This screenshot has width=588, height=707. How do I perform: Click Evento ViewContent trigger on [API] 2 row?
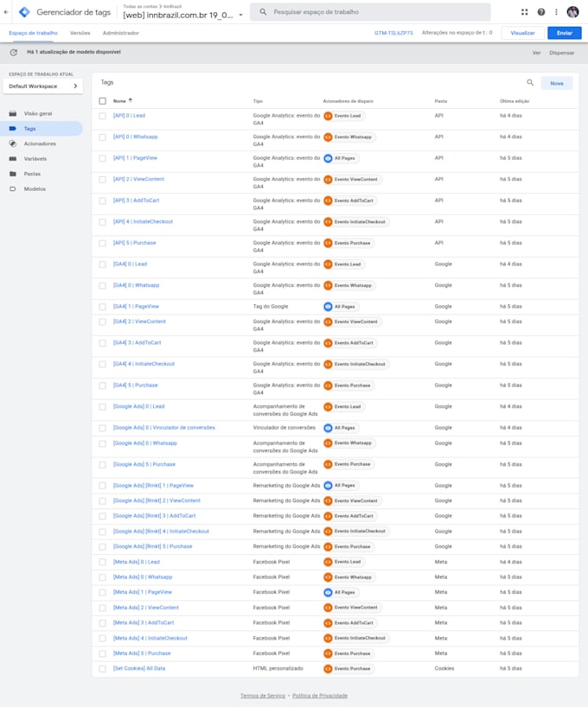point(353,180)
